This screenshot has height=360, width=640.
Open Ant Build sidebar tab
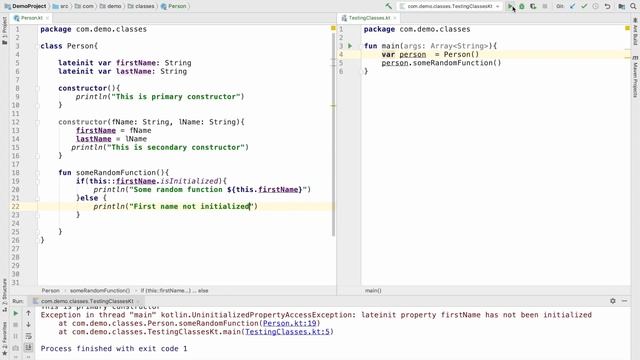coord(635,32)
